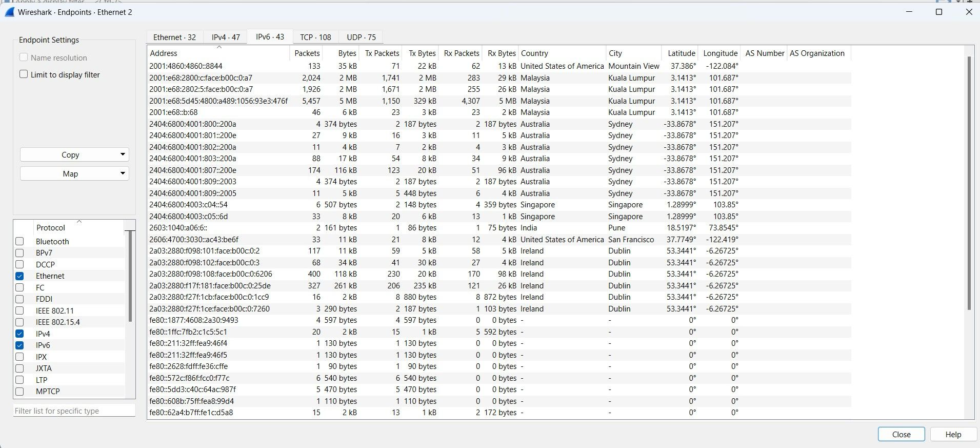The width and height of the screenshot is (980, 448).
Task: Select endpoint row 2001:e68::b:68
Action: (499, 112)
